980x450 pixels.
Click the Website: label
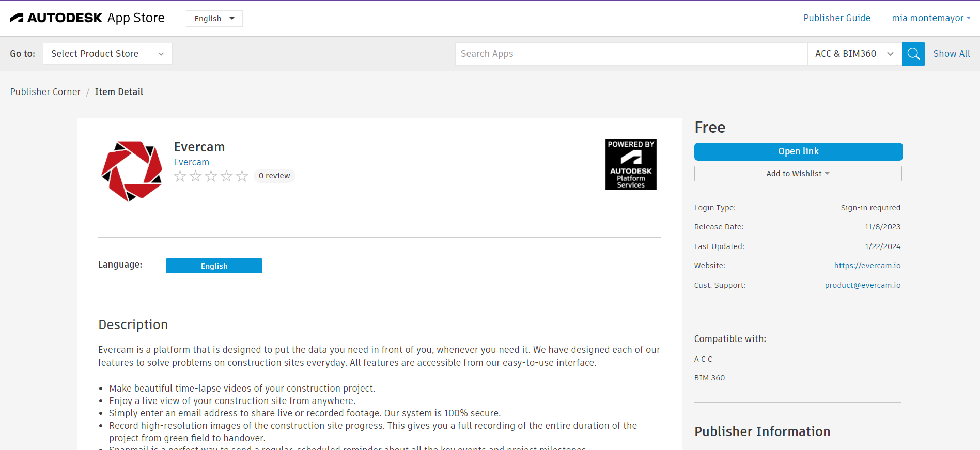710,266
